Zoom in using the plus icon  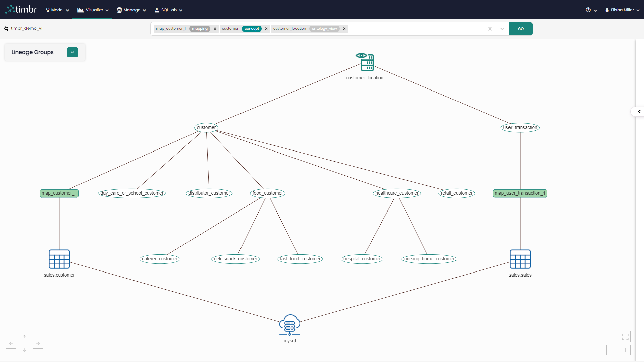click(x=625, y=350)
